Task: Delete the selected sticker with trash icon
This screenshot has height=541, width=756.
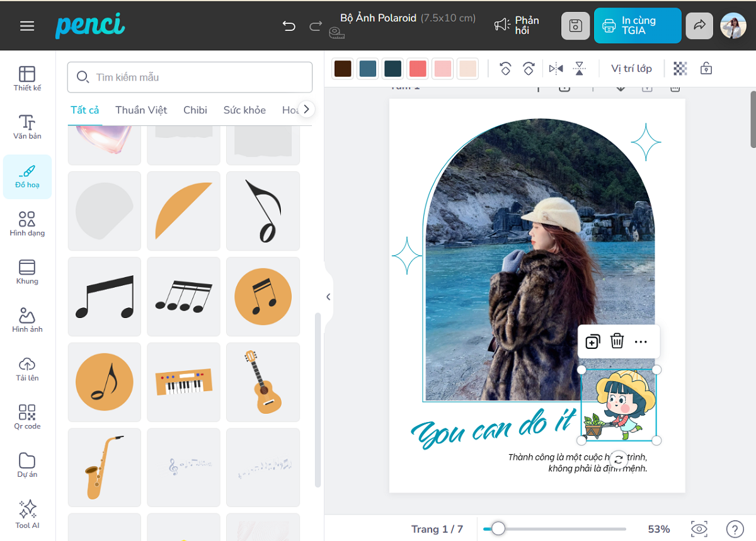Action: tap(617, 341)
